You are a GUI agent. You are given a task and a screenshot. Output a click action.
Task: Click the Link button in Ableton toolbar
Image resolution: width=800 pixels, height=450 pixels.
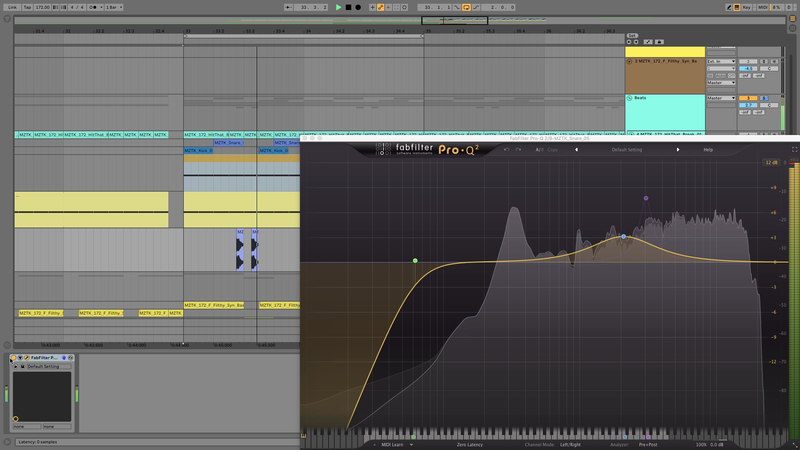point(12,7)
